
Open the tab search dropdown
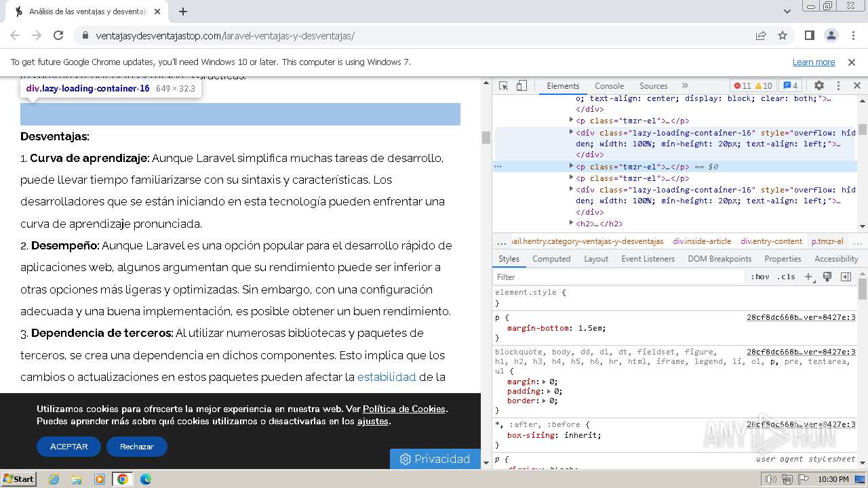tap(787, 12)
